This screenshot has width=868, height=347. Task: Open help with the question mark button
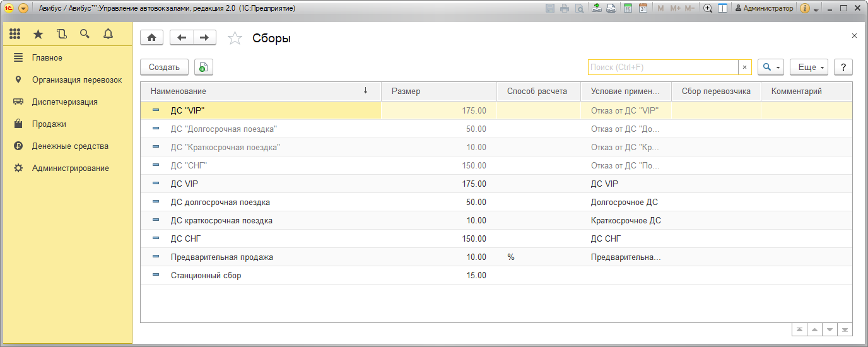coord(843,67)
